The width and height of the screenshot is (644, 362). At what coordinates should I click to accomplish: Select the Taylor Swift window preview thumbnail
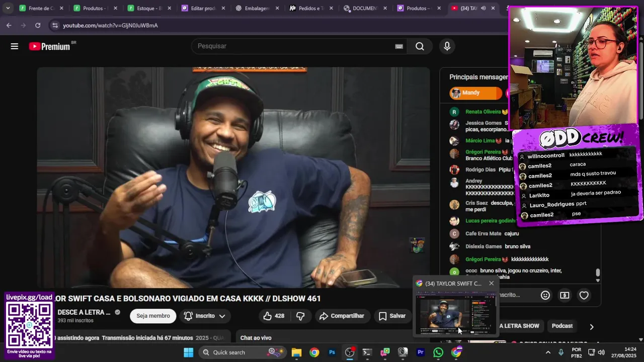456,314
